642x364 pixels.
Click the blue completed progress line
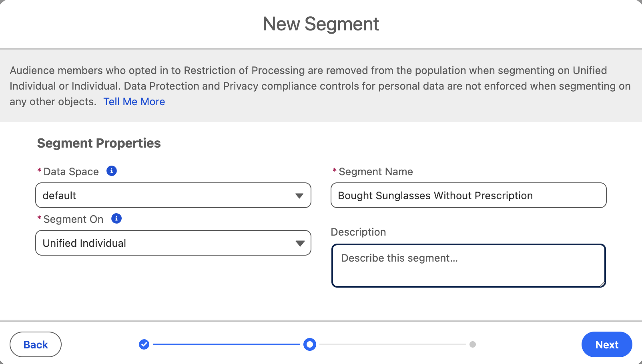click(226, 344)
